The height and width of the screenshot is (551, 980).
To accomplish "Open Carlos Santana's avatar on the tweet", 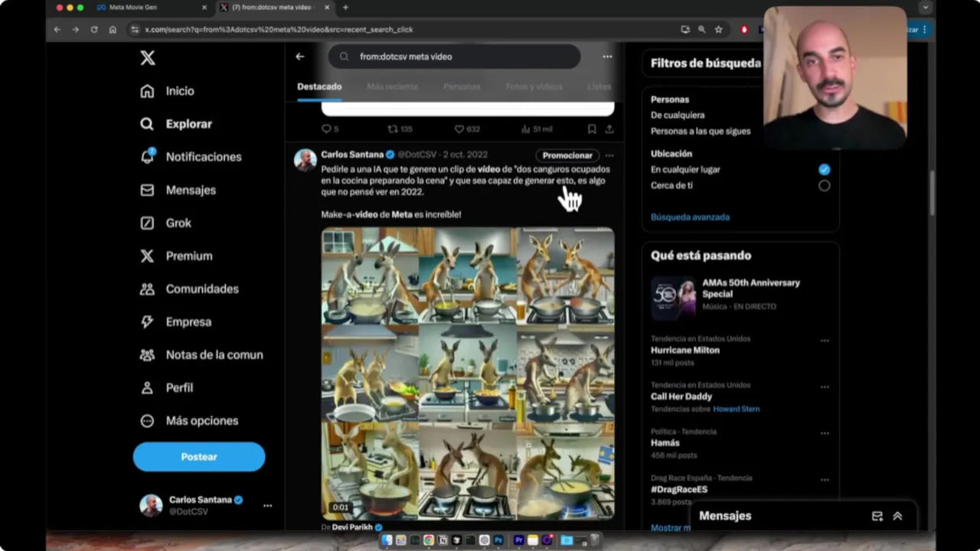I will [x=305, y=161].
